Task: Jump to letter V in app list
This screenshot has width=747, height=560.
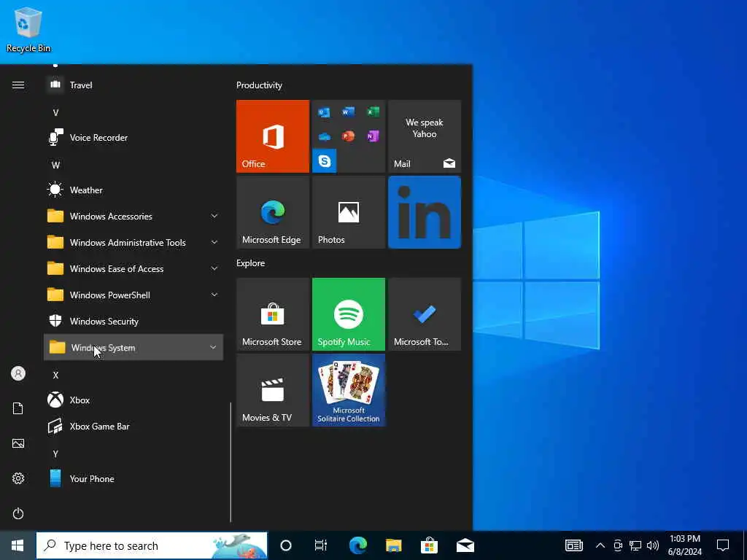Action: (x=55, y=113)
